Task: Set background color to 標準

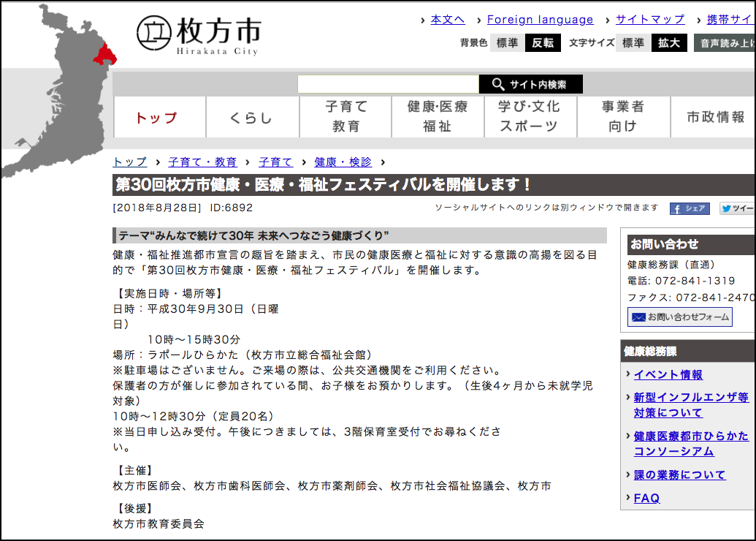Action: tap(507, 42)
